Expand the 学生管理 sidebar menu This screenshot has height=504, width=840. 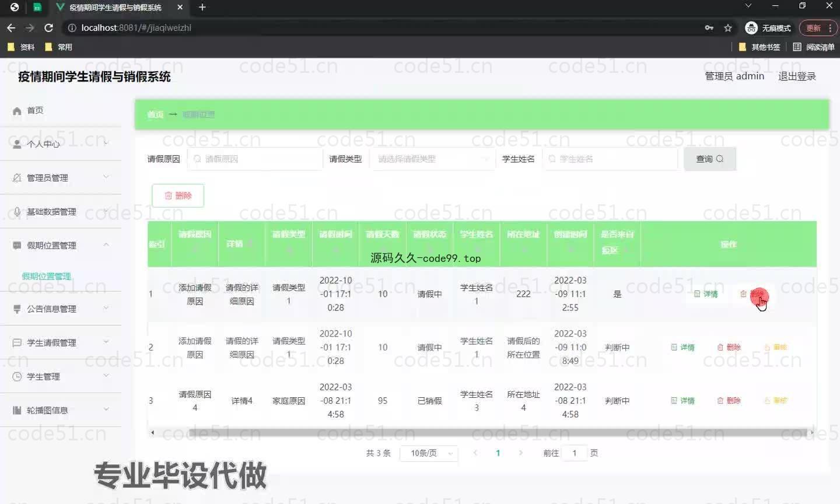pyautogui.click(x=61, y=377)
